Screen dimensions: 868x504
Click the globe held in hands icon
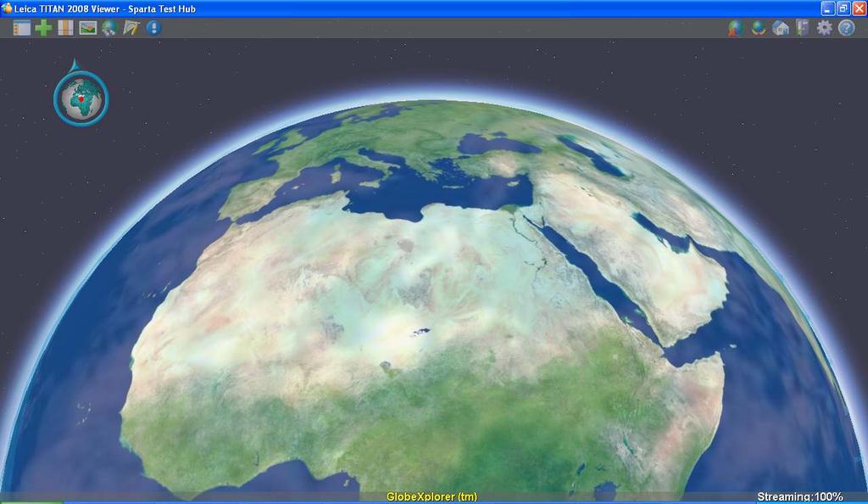tap(759, 28)
